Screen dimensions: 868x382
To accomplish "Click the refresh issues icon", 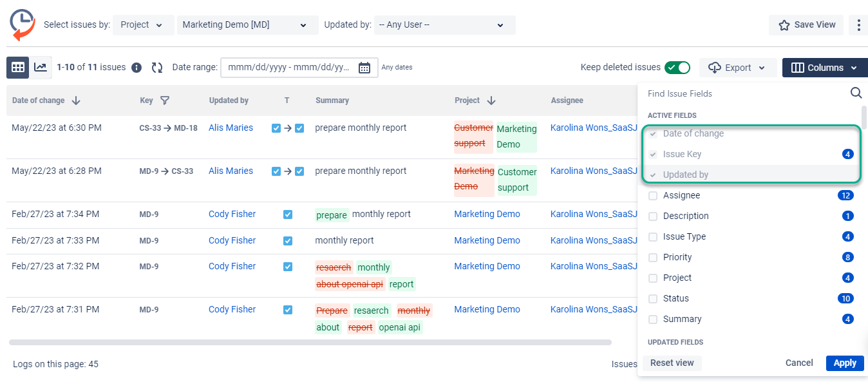I will coord(157,68).
